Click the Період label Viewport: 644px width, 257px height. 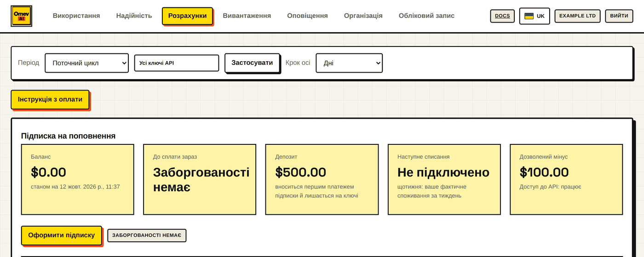29,63
